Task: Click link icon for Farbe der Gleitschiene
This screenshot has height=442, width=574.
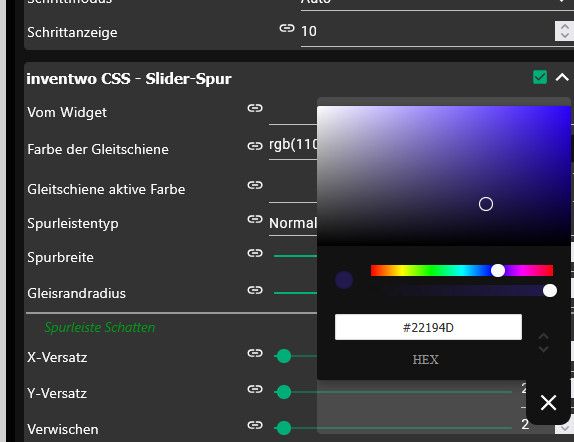Action: [255, 146]
